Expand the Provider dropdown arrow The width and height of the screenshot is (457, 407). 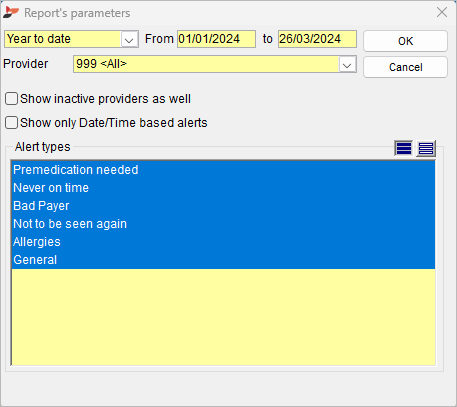pos(347,64)
